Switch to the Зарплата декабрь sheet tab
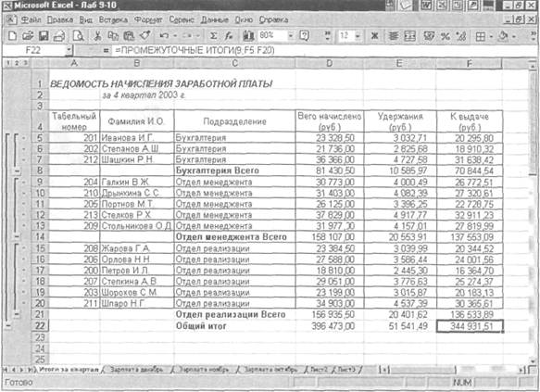 point(136,370)
